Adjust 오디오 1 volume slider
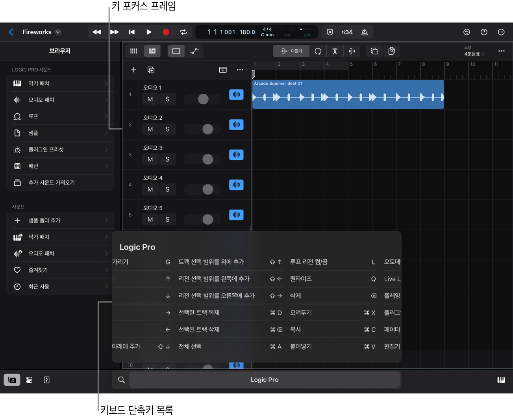The height and width of the screenshot is (420, 513). [203, 99]
